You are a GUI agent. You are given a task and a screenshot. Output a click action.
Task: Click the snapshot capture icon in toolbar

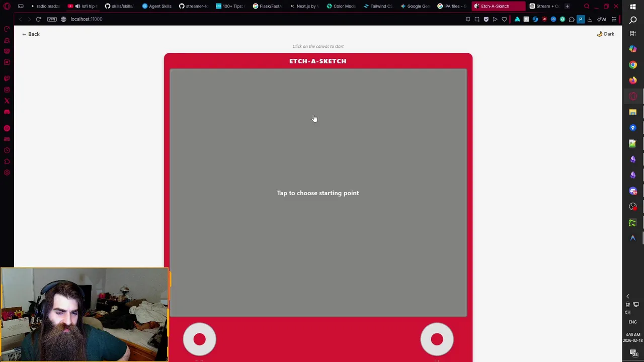tap(477, 19)
